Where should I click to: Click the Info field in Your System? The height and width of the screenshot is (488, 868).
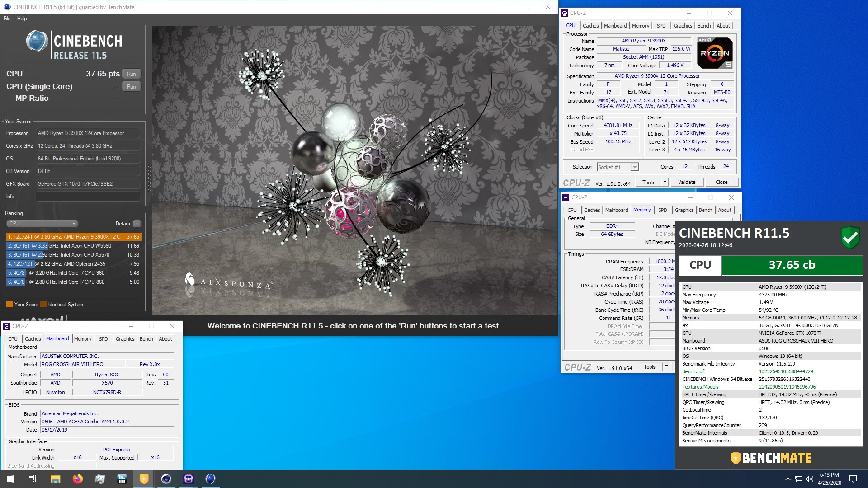click(x=88, y=197)
